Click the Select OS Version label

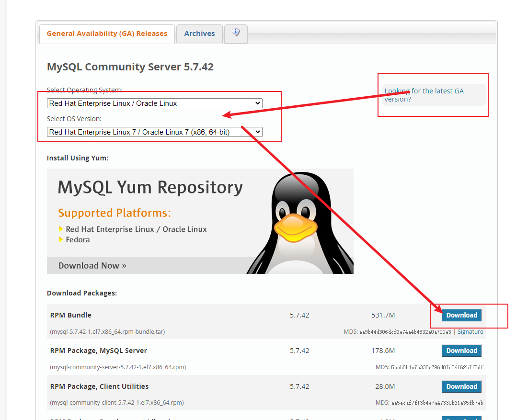coord(74,119)
